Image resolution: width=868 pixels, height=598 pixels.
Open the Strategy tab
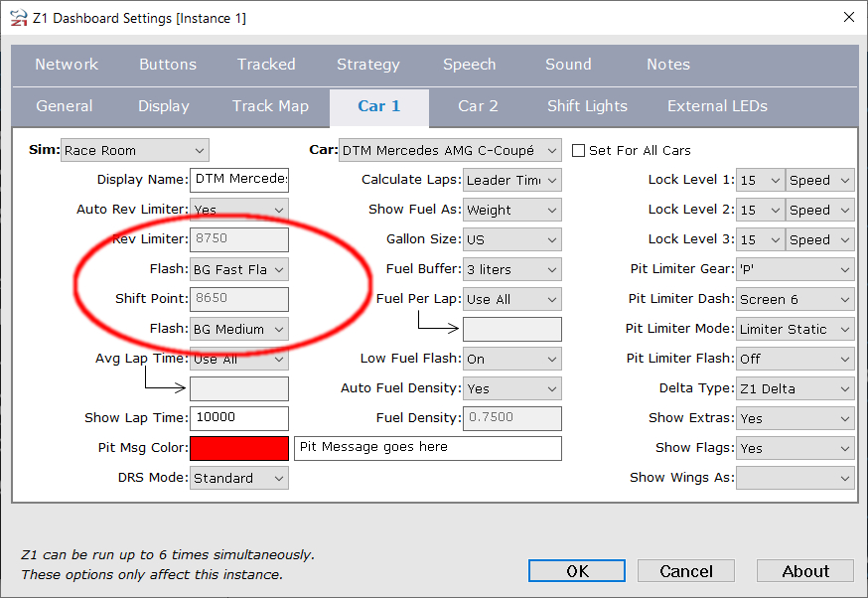[368, 65]
